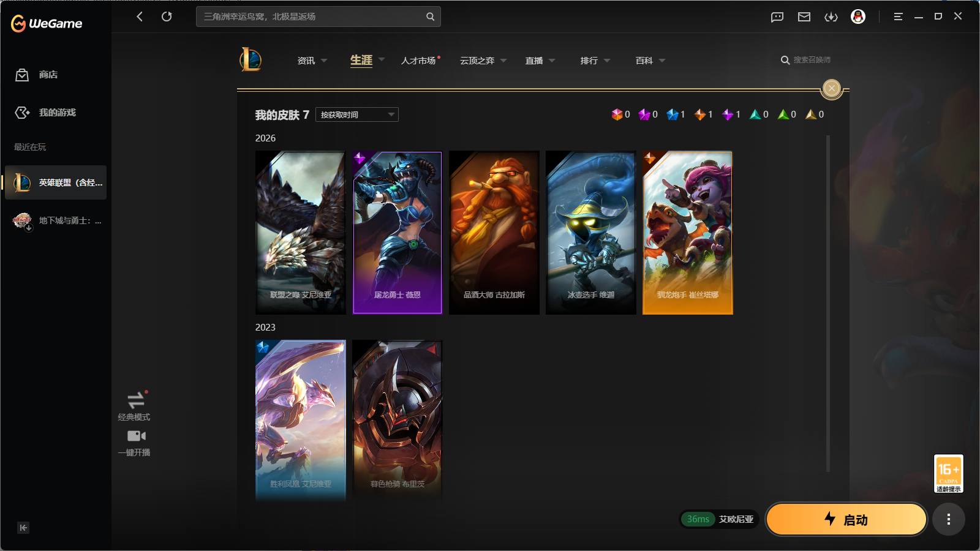Image resolution: width=980 pixels, height=551 pixels.
Task: Click the gold triangle gem counter
Action: click(815, 114)
